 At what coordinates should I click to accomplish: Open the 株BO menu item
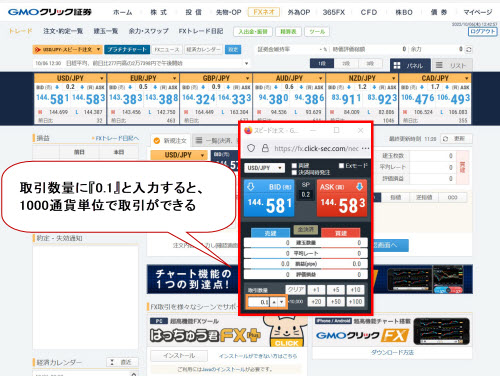[x=404, y=12]
